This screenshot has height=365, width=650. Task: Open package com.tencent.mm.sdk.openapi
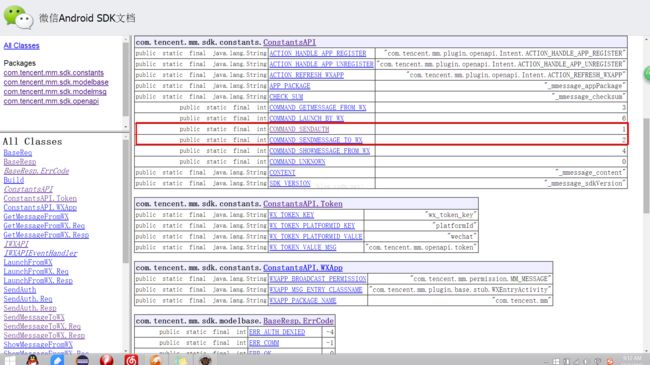click(x=51, y=101)
